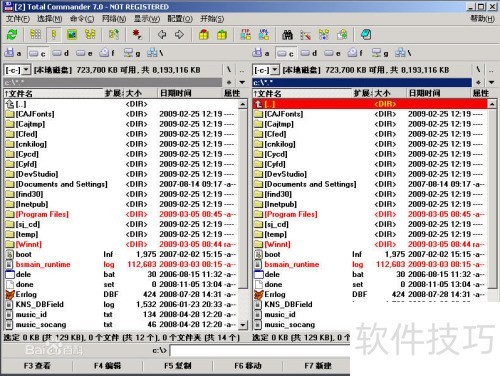
Task: Select [Program Files] in the left panel
Action: click(120, 214)
